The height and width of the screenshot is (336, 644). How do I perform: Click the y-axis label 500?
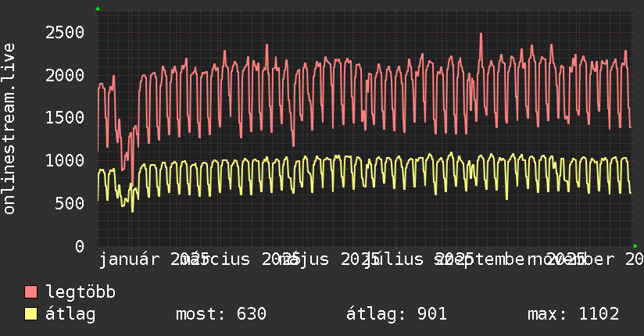[x=70, y=203]
